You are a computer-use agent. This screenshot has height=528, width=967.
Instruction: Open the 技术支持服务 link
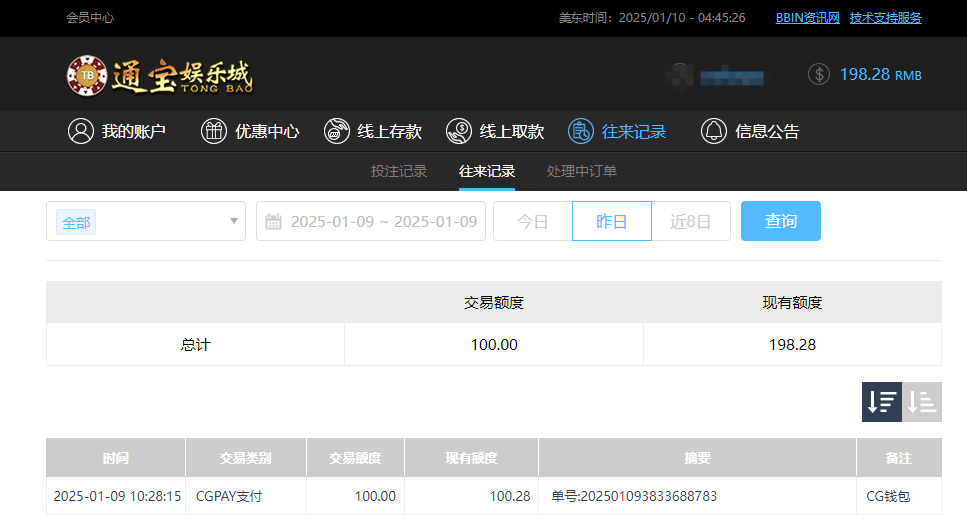click(885, 18)
